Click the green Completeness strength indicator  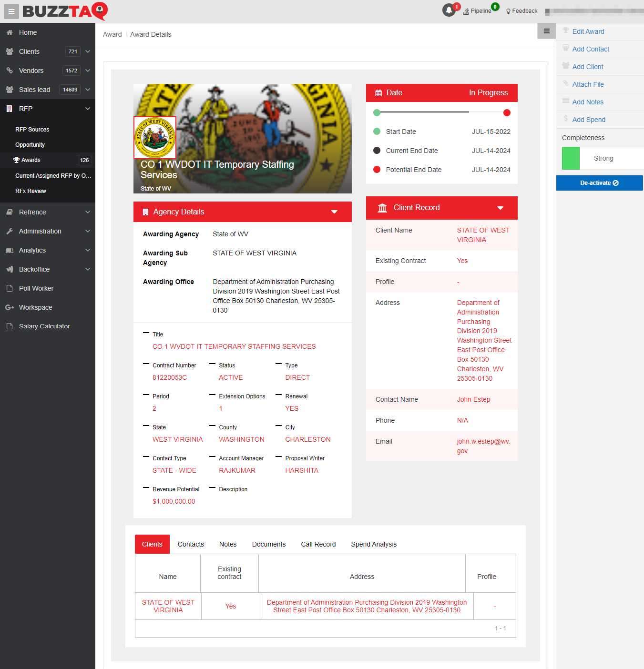(571, 158)
